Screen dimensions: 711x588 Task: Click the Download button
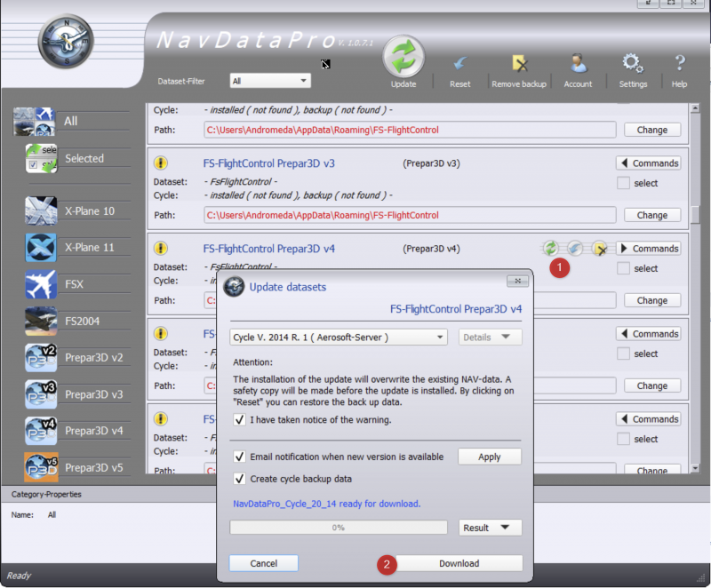click(459, 563)
